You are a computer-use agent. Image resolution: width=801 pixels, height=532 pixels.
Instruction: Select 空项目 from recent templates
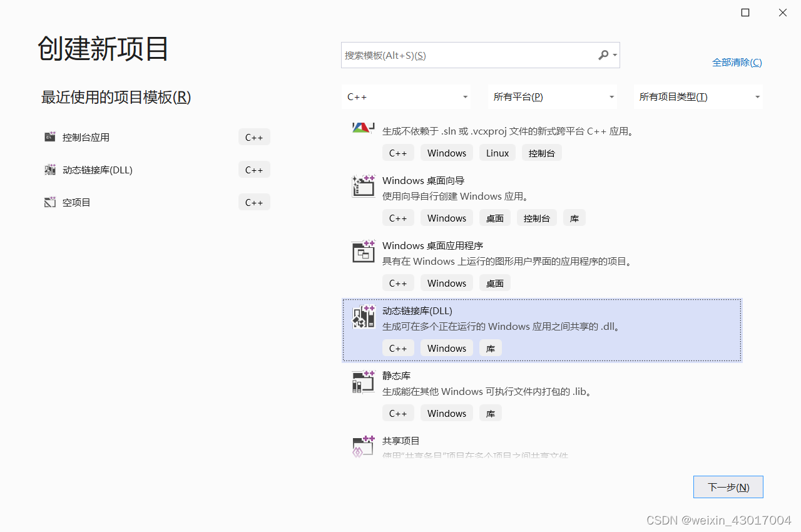76,202
